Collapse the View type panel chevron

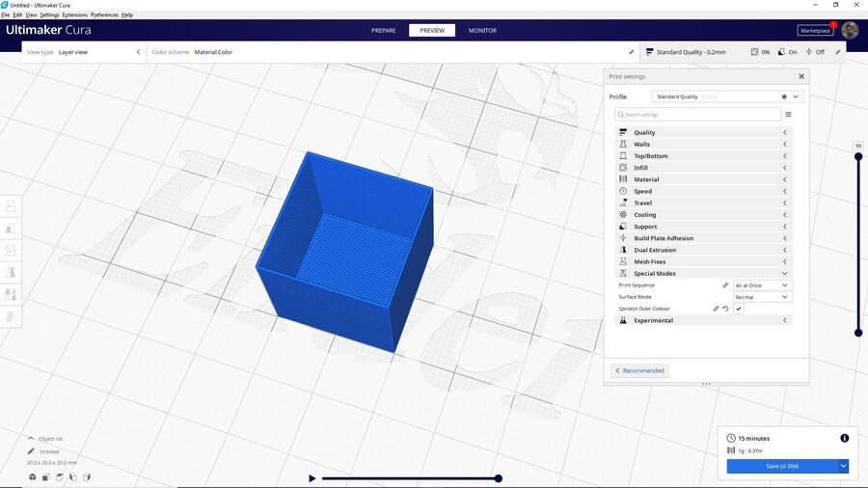pyautogui.click(x=138, y=52)
